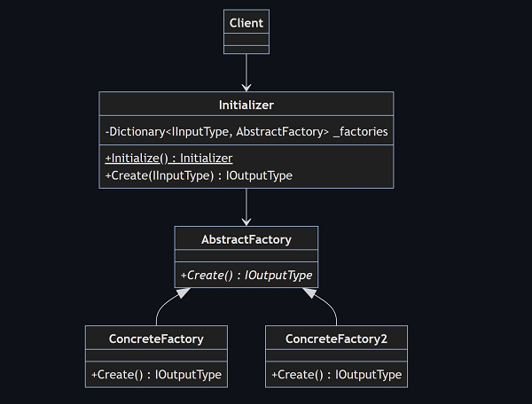The image size is (532, 404).
Task: Click the underlined Initialize() method
Action: pos(168,159)
